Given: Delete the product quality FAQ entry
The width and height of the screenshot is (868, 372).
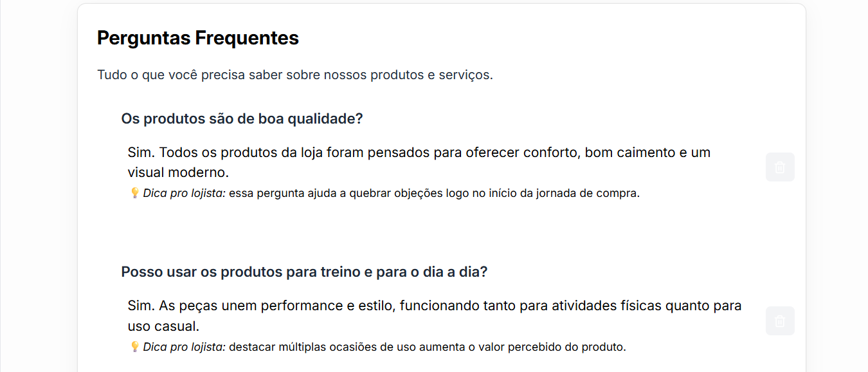Looking at the screenshot, I should [x=780, y=167].
